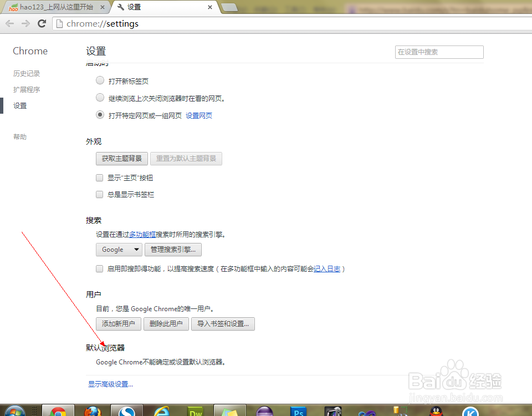Screen dimensions: 532x416
Task: Click the 在设置中搜索 search field
Action: (x=439, y=52)
